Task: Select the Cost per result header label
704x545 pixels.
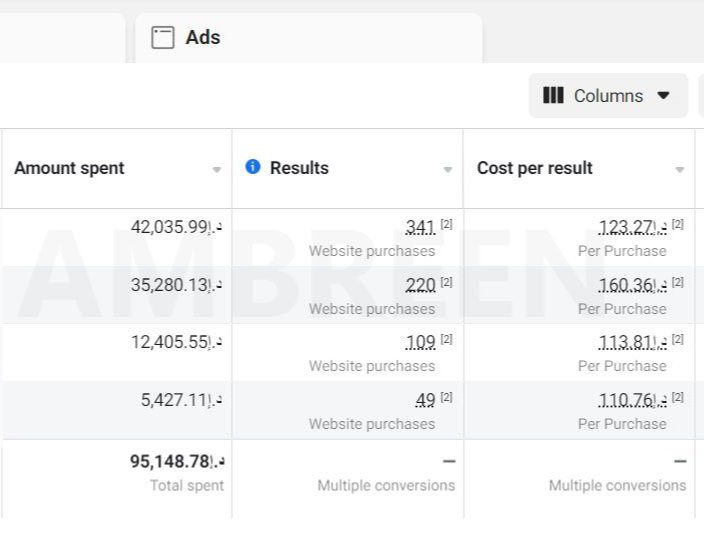Action: pos(535,168)
